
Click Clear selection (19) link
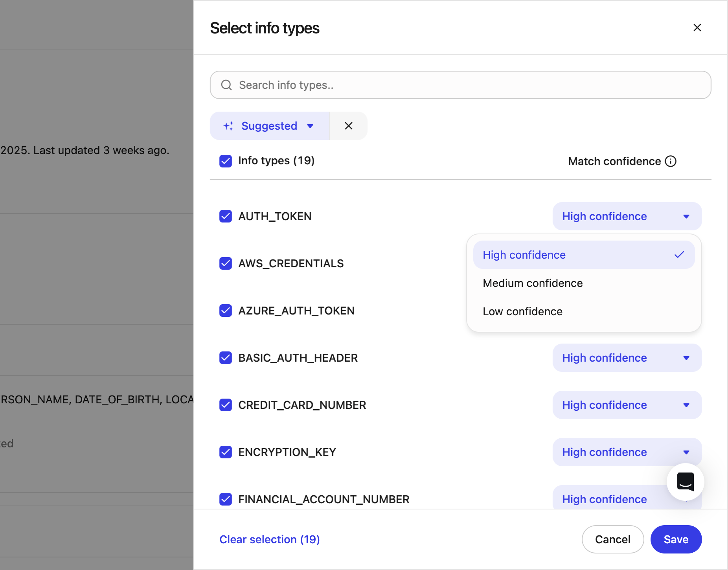270,539
